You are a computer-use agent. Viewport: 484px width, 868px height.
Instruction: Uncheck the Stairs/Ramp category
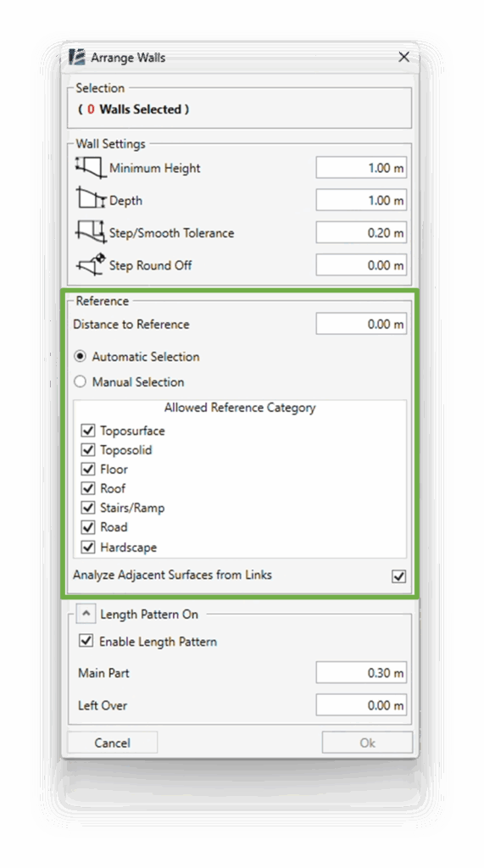click(88, 509)
